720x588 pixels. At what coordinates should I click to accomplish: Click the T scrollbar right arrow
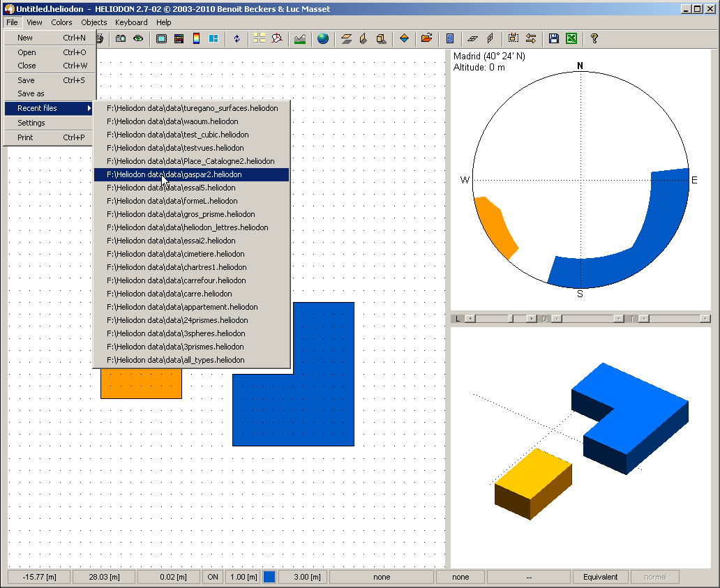[x=705, y=319]
